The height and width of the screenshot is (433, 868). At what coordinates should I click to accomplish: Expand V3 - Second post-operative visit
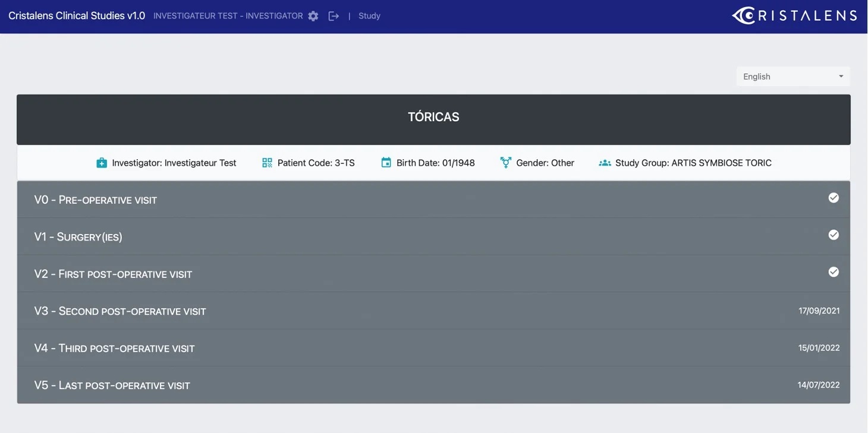pos(120,311)
